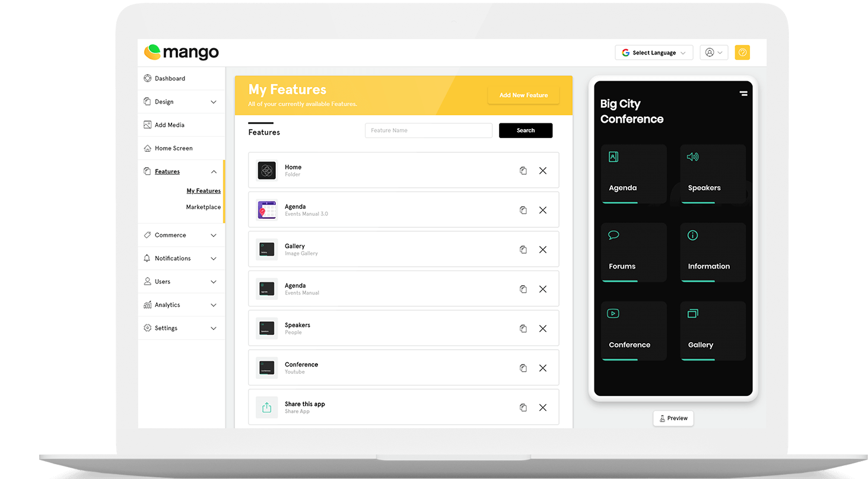The width and height of the screenshot is (868, 479).
Task: Tap the Agenda tile in the app preview
Action: point(634,174)
